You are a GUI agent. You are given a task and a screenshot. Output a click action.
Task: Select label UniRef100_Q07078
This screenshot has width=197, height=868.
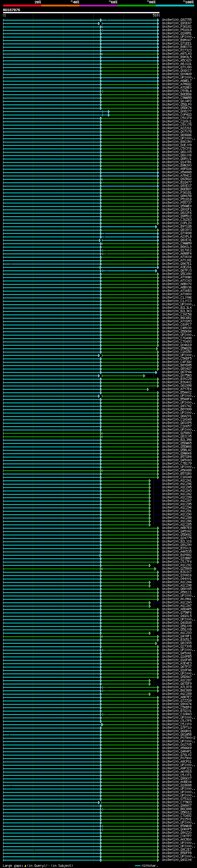click(x=177, y=132)
